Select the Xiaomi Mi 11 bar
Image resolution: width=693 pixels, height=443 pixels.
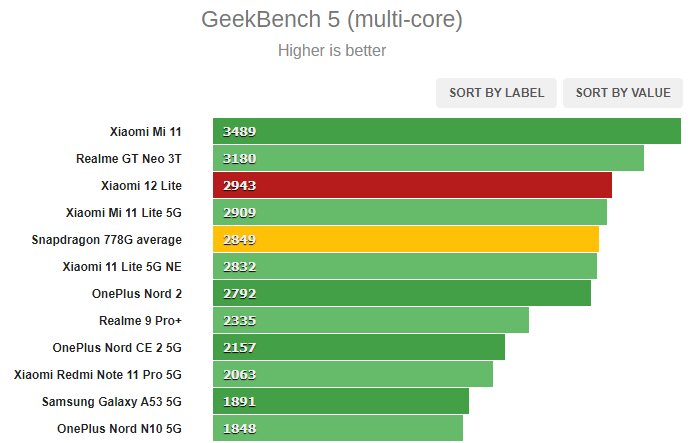[x=447, y=131]
